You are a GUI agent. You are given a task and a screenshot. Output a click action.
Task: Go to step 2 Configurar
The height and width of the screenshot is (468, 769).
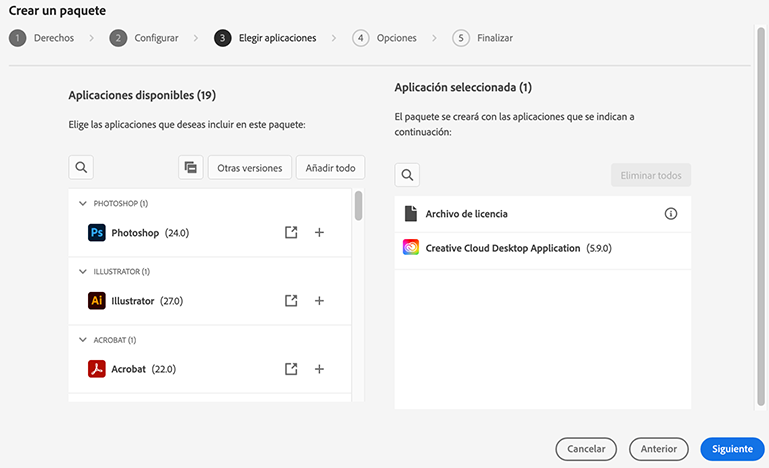pyautogui.click(x=144, y=38)
